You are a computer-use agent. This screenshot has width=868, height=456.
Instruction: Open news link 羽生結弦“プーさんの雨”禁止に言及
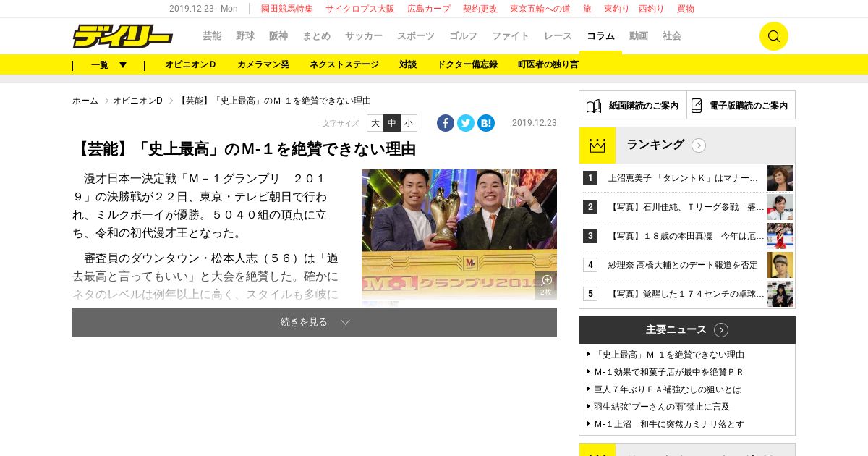click(662, 407)
